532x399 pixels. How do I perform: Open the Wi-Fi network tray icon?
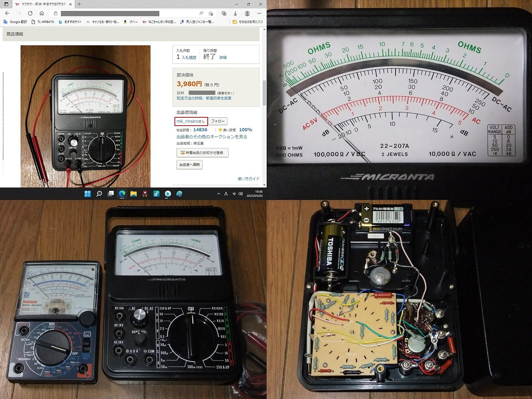(234, 194)
